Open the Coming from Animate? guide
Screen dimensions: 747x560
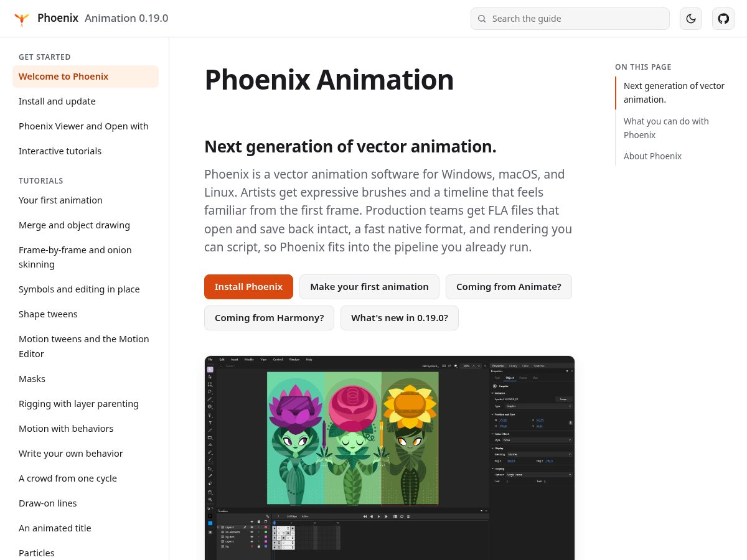[x=509, y=287]
